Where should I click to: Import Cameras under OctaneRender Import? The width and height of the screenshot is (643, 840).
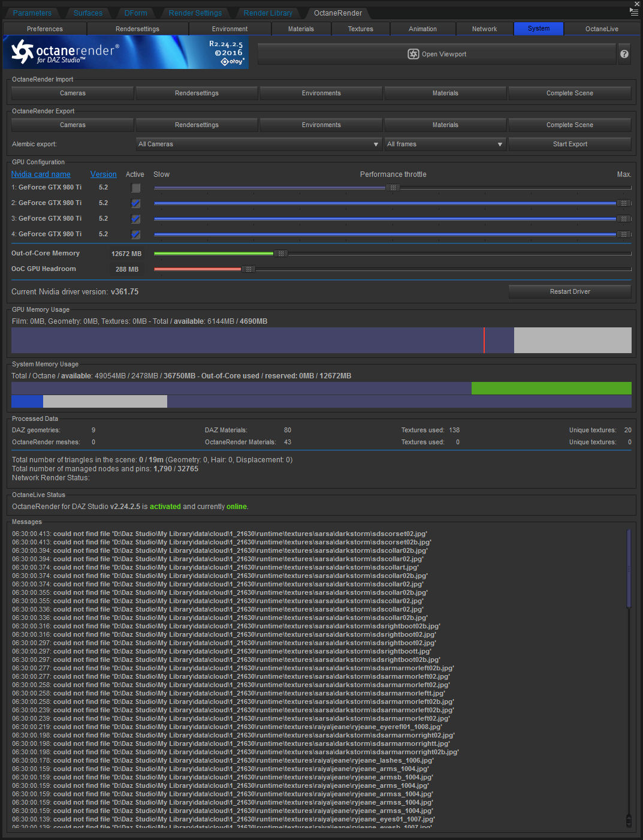pos(73,94)
